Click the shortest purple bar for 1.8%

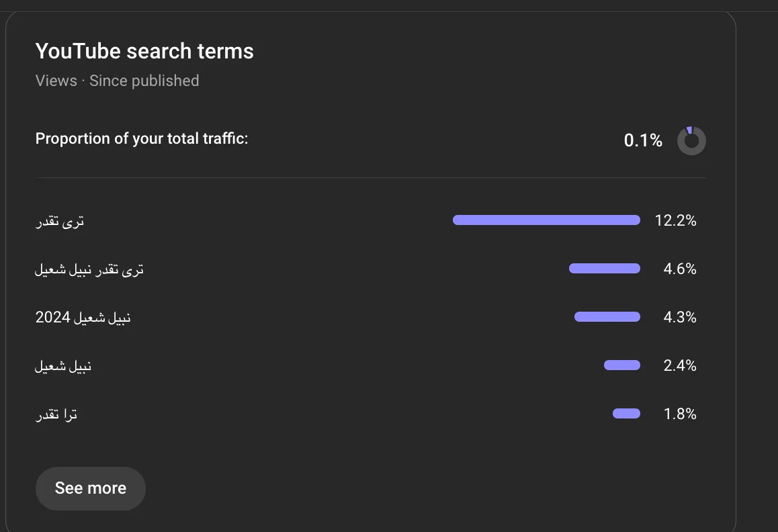(x=626, y=414)
